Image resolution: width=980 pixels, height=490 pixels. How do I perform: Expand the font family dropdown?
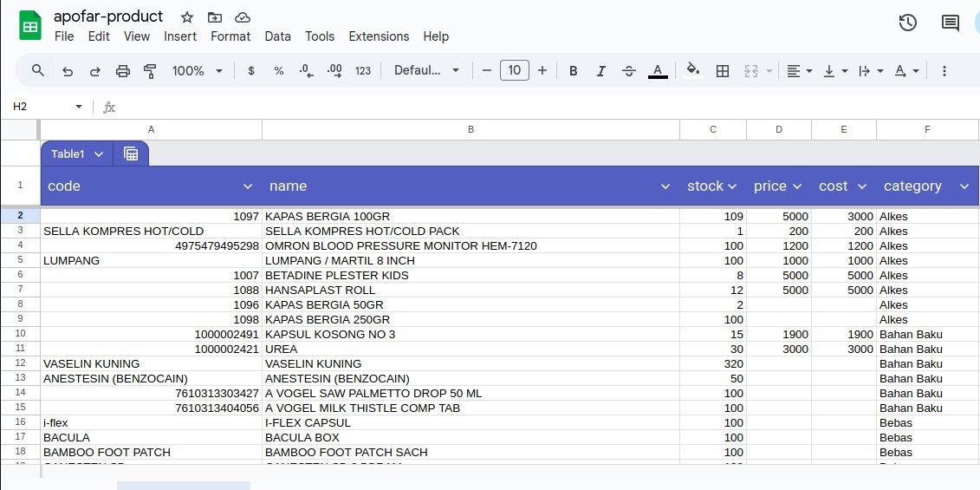426,71
